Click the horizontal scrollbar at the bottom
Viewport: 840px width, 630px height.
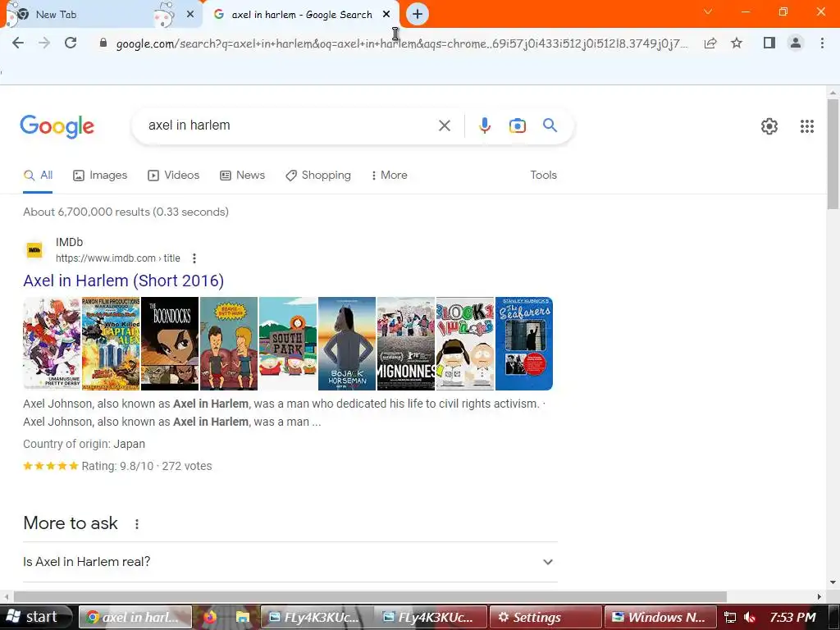tap(370, 597)
